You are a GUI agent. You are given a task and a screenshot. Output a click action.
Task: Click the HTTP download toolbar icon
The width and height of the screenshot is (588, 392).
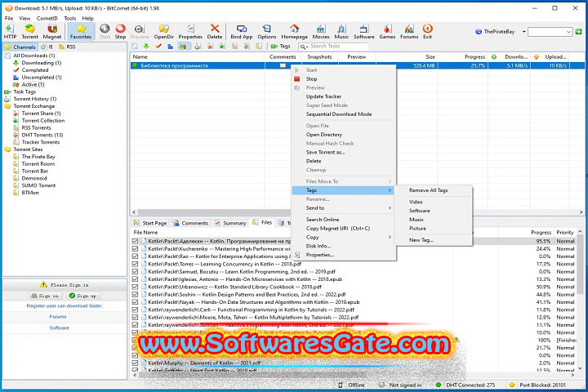[10, 32]
